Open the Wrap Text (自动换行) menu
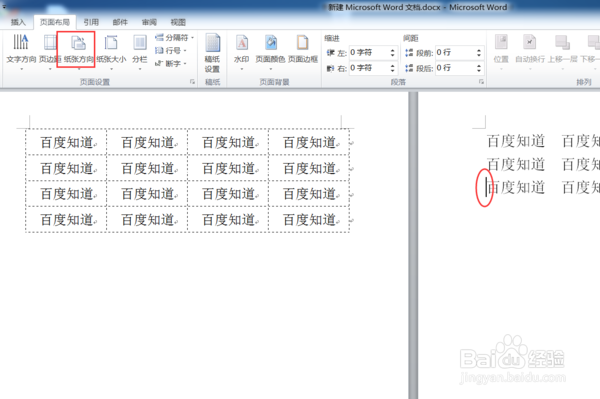The width and height of the screenshot is (600, 399). [x=530, y=52]
